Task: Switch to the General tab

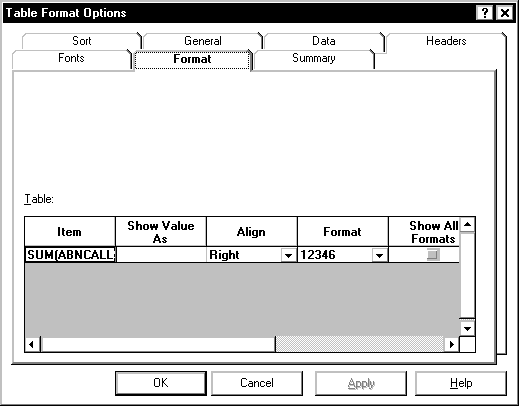Action: tap(203, 41)
